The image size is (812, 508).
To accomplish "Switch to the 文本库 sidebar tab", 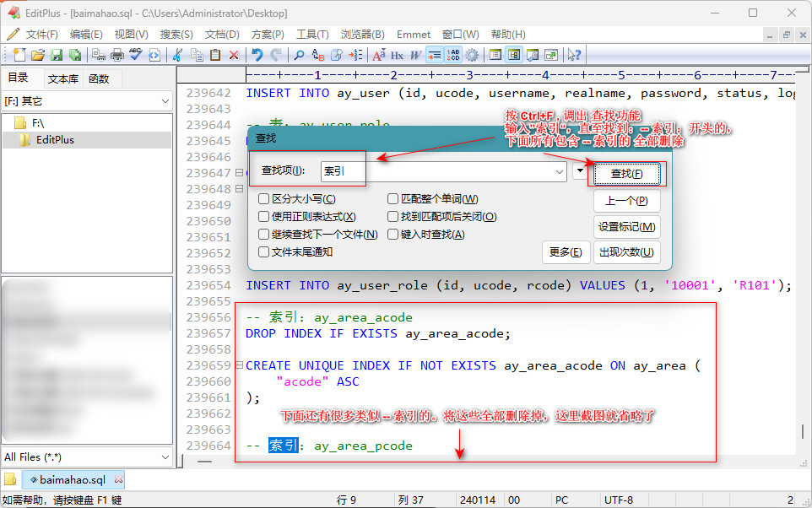I will [x=63, y=78].
